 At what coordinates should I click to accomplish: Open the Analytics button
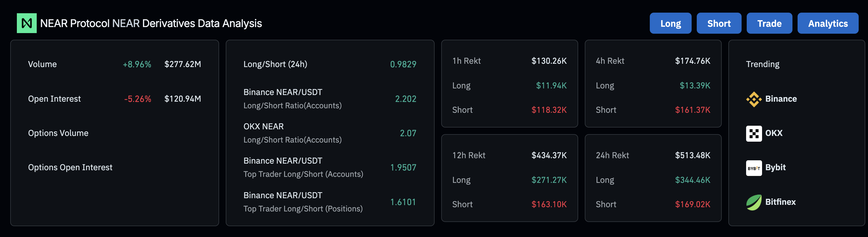828,23
